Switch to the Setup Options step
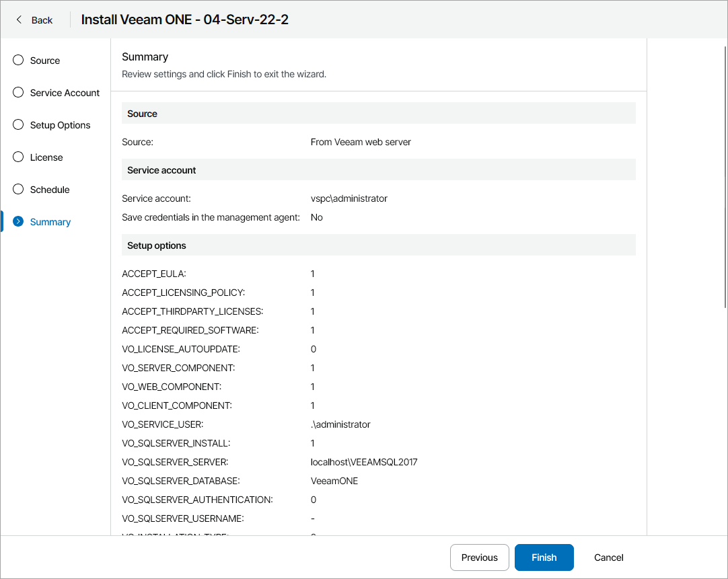 [x=60, y=125]
